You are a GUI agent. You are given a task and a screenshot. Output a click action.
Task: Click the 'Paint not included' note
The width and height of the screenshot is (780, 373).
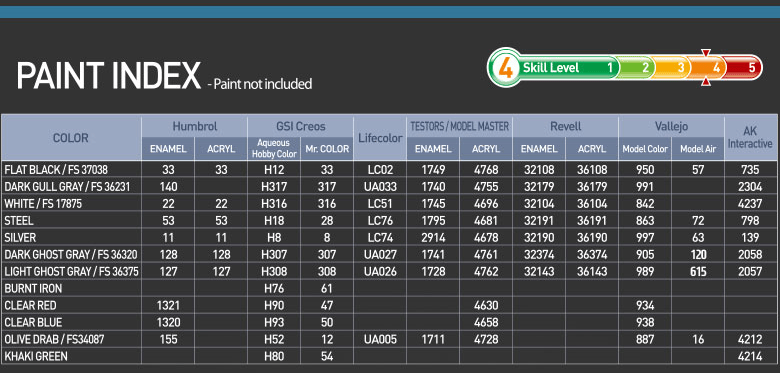pos(263,84)
